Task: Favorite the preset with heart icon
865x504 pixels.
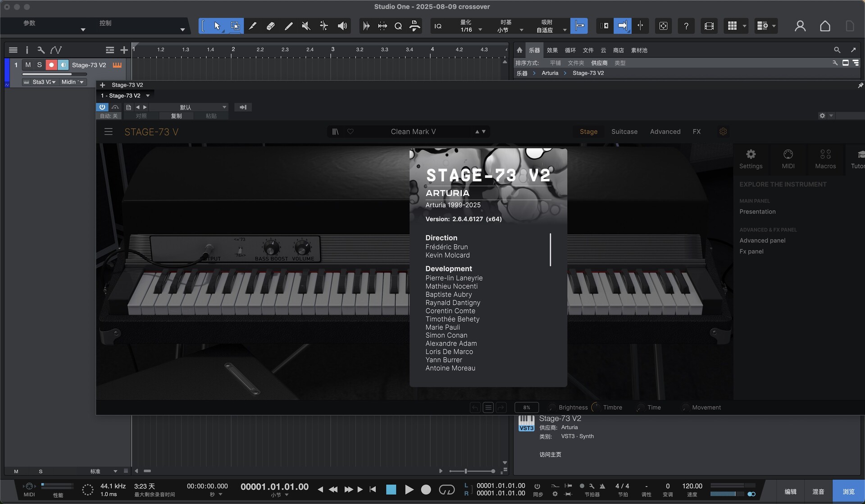Action: [350, 132]
